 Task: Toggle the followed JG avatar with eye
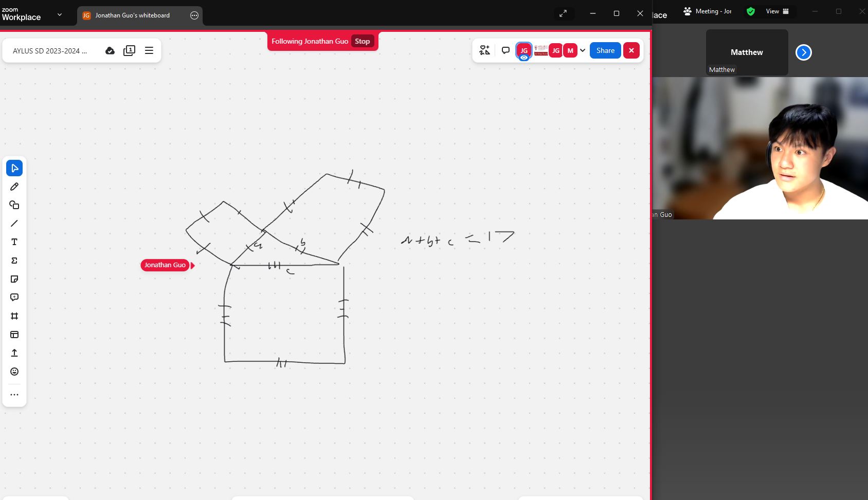(523, 51)
